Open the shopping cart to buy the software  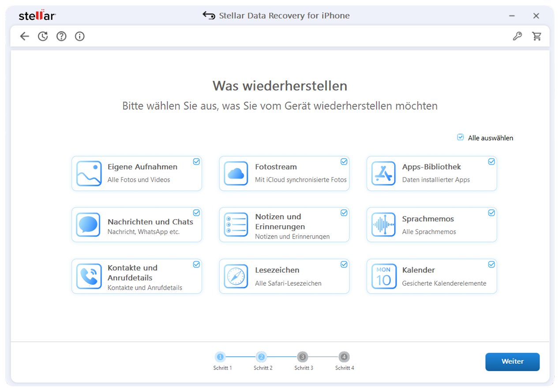pos(537,36)
